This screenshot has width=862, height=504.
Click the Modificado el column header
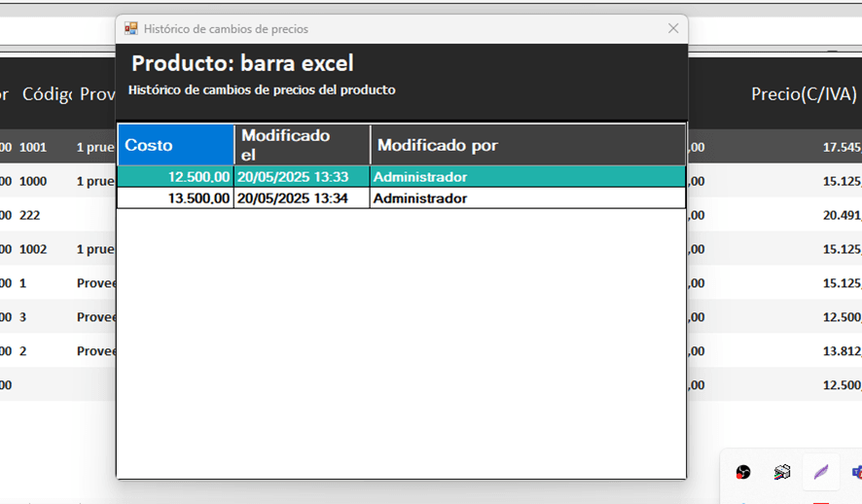302,145
